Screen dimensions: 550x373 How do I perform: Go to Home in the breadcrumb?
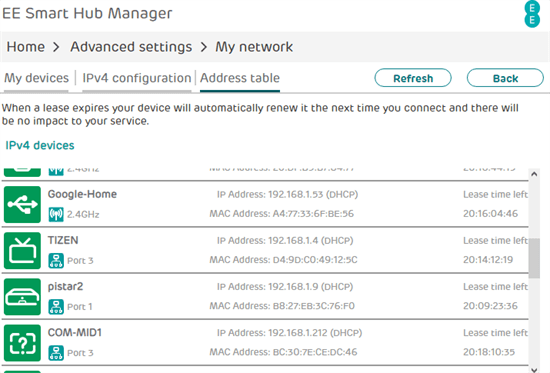click(26, 47)
